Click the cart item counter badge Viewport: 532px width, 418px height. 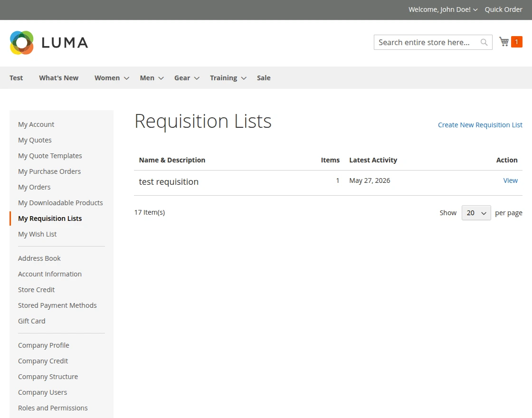[x=516, y=42]
